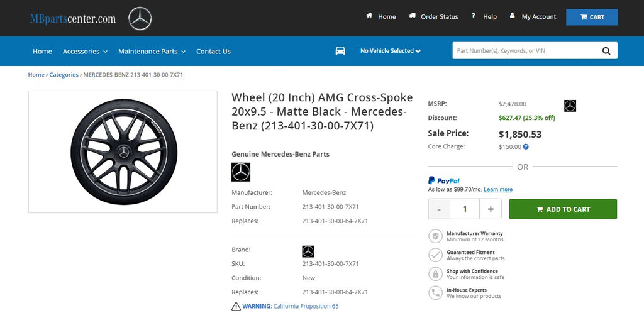Open the blue Cart button
This screenshot has width=644, height=330.
click(x=592, y=17)
